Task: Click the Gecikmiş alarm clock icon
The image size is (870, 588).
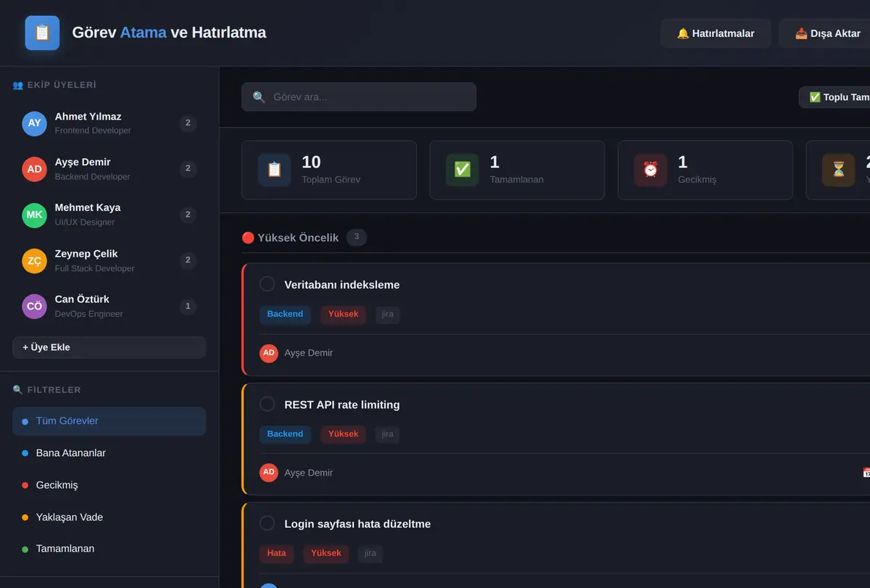Action: pyautogui.click(x=650, y=170)
